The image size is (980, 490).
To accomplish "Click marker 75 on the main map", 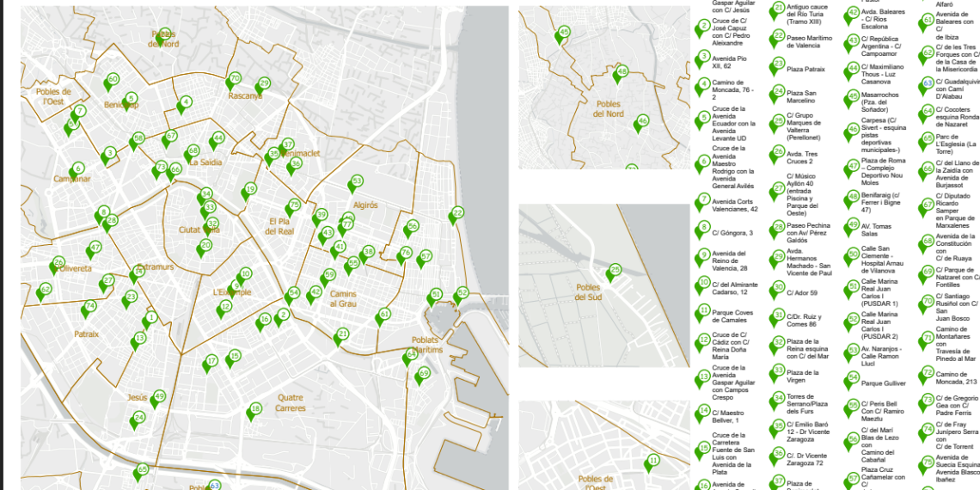I will (x=292, y=208).
